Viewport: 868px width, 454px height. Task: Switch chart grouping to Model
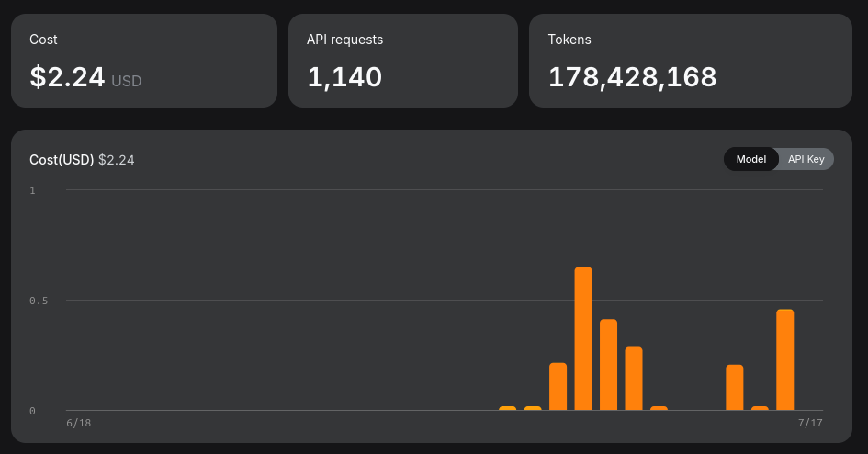click(x=750, y=160)
